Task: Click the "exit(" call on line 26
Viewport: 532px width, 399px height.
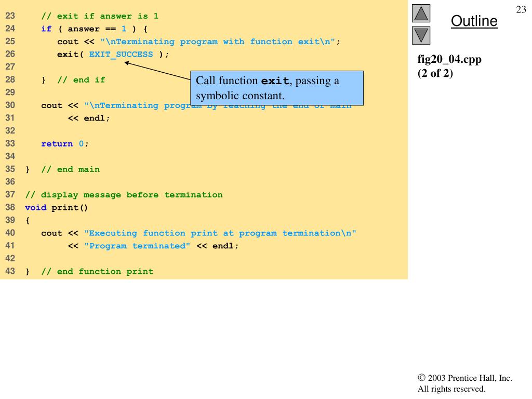Action: tap(70, 55)
